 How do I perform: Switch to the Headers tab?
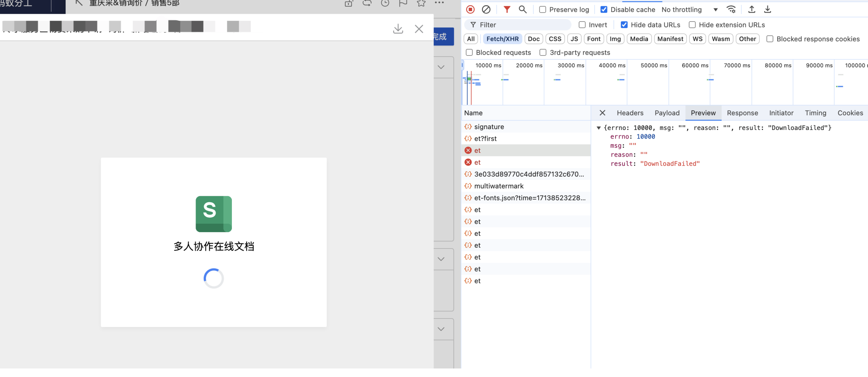click(x=630, y=113)
